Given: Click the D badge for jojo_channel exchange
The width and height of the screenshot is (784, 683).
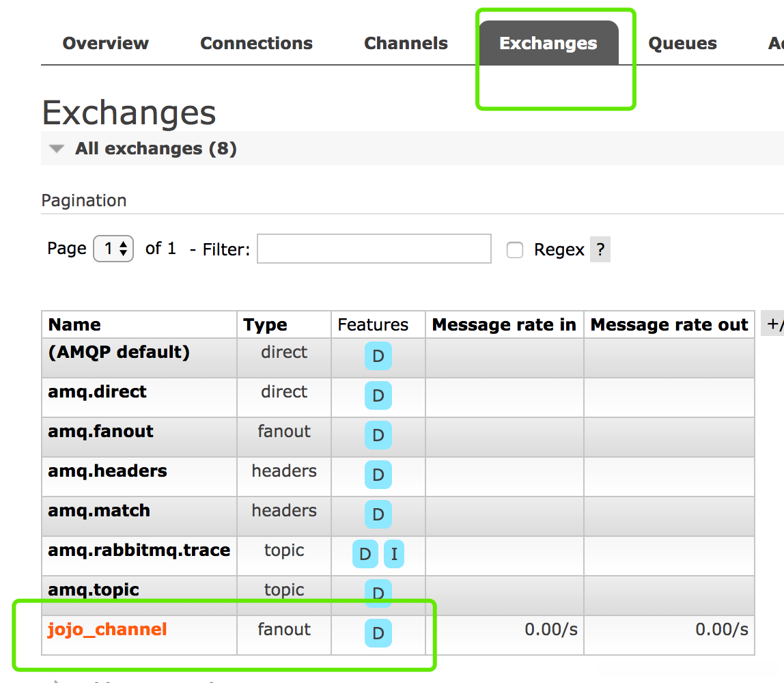Looking at the screenshot, I should pyautogui.click(x=378, y=633).
